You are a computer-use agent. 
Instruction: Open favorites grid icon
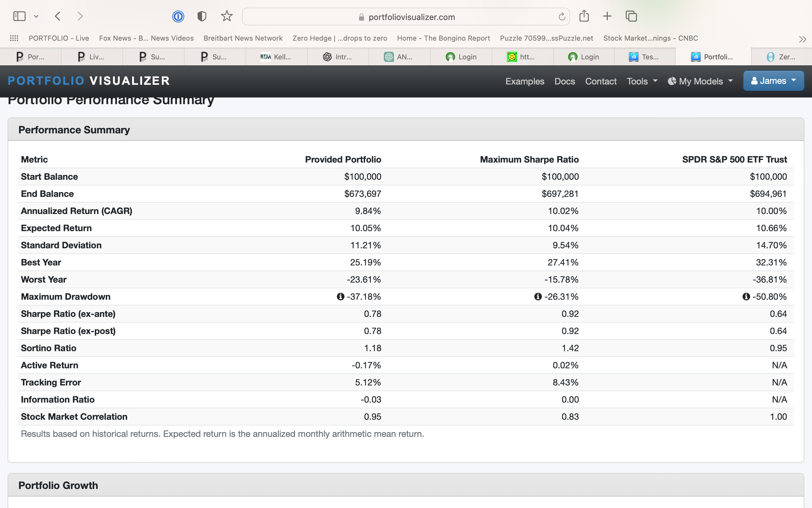14,38
